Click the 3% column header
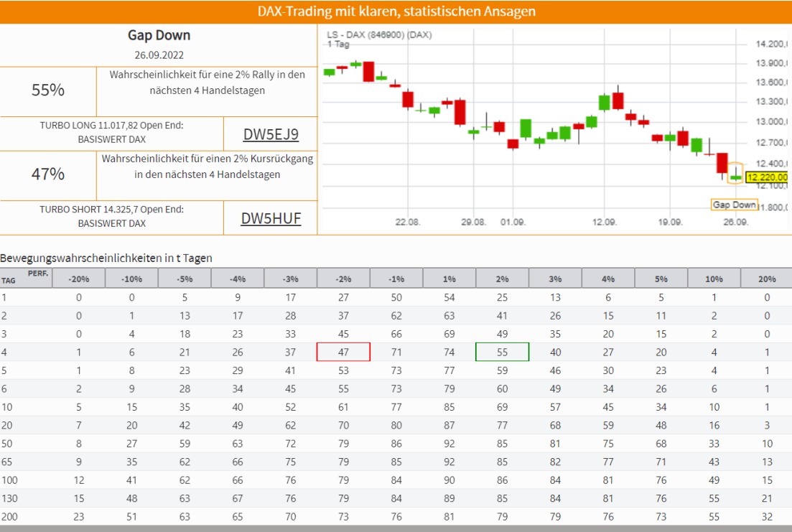The width and height of the screenshot is (792, 532). pyautogui.click(x=555, y=279)
